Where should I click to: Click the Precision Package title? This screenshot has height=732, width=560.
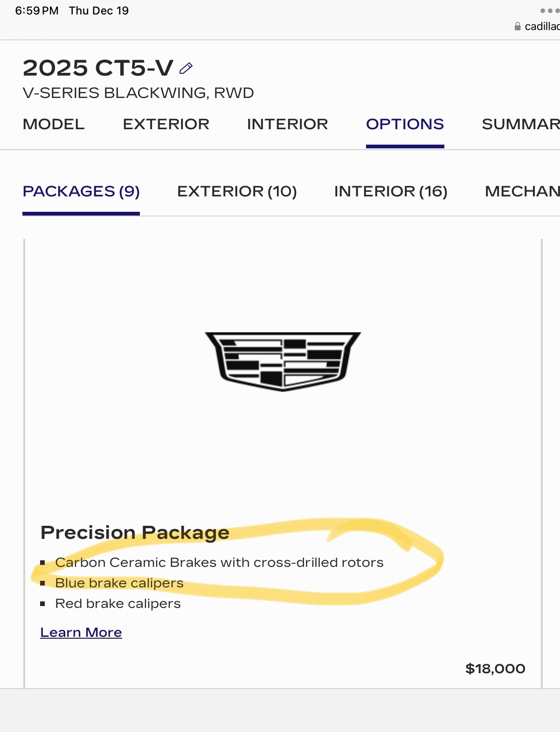coord(135,532)
